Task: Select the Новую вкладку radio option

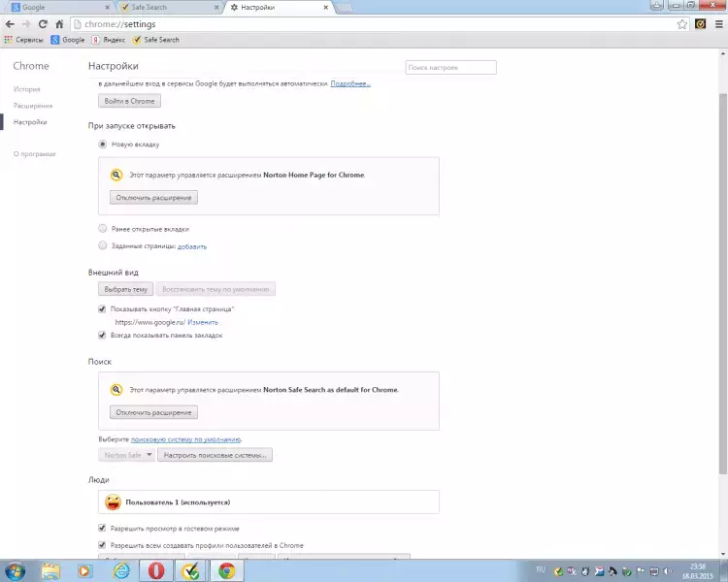Action: click(x=103, y=145)
